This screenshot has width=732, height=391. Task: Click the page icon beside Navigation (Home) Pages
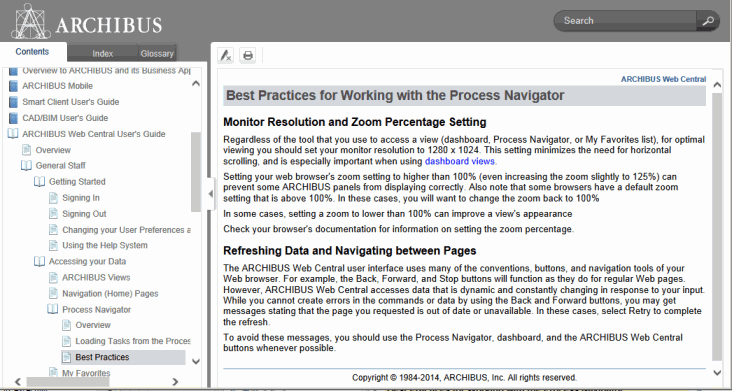(53, 293)
